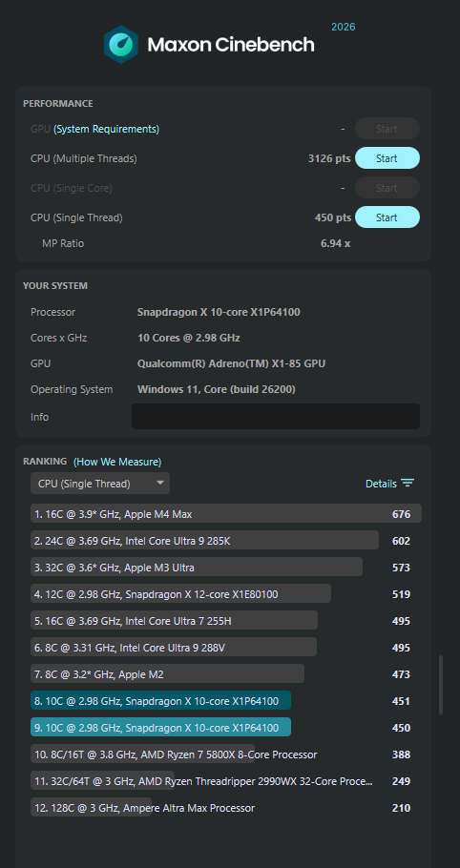Click the ranking list vertical scrollbar
The width and height of the screenshot is (460, 868).
441,685
